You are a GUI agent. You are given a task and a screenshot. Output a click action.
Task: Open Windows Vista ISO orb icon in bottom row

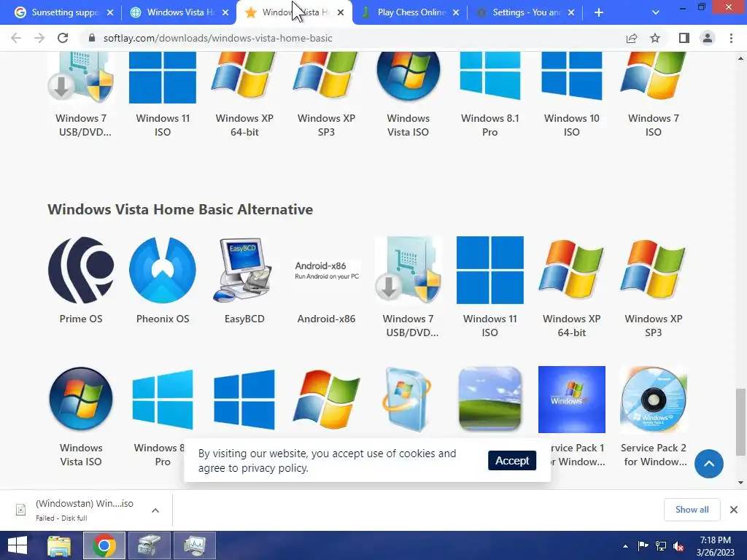pos(81,399)
